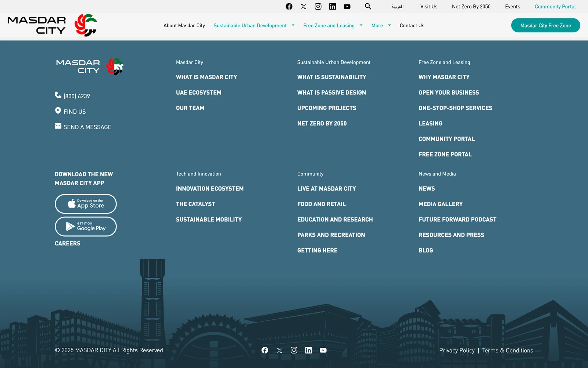This screenshot has width=588, height=368.
Task: Click Send a Message text link
Action: click(x=87, y=127)
